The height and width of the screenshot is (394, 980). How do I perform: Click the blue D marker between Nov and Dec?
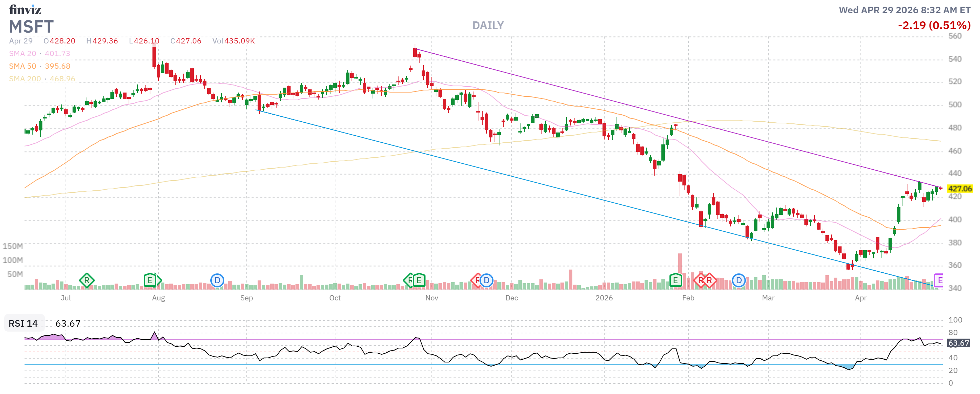pos(486,281)
